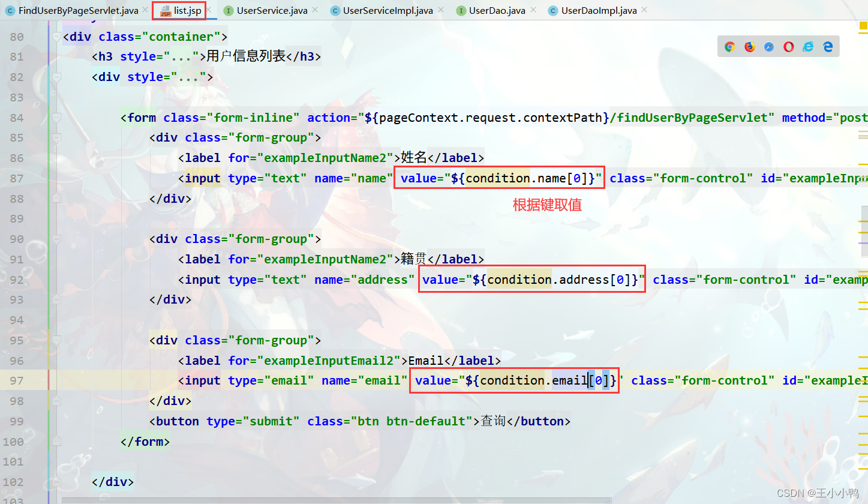
Task: Click line number 92 in the gutter
Action: 17,280
